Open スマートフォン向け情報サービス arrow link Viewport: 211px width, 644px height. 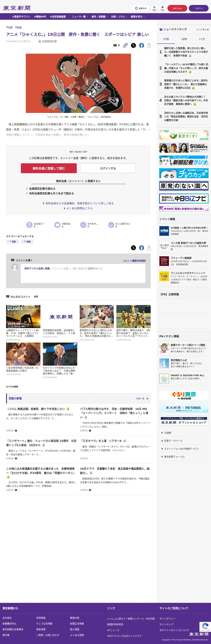(180, 449)
